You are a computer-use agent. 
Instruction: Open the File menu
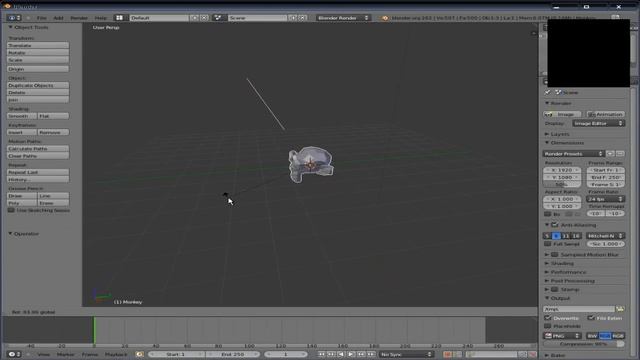click(x=42, y=18)
